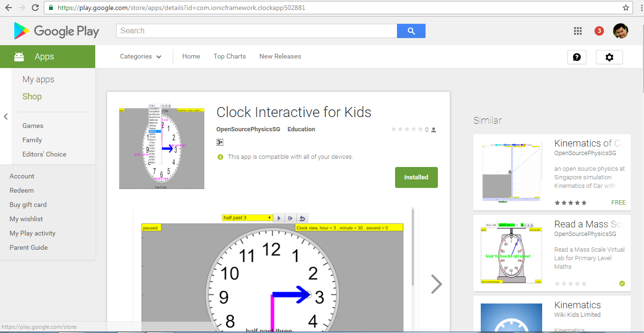Viewport: 644px width, 333px height.
Task: Click the reviewer count person icon
Action: pyautogui.click(x=434, y=129)
